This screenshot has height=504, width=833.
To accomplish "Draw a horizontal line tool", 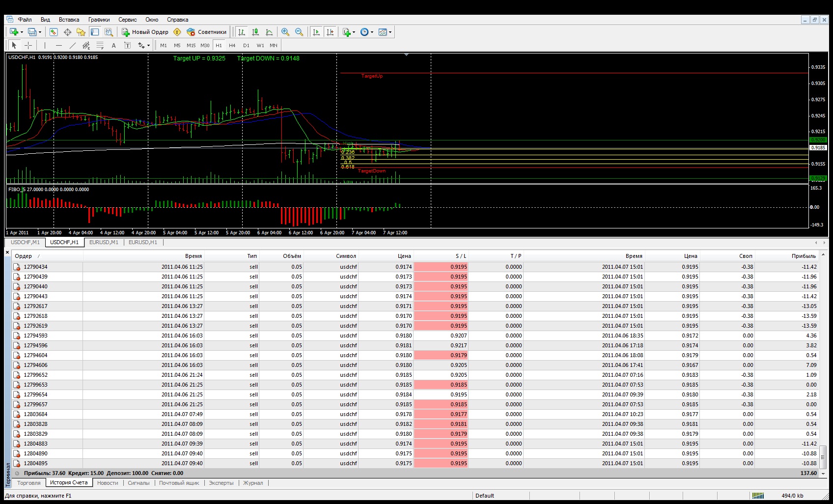I will (59, 45).
